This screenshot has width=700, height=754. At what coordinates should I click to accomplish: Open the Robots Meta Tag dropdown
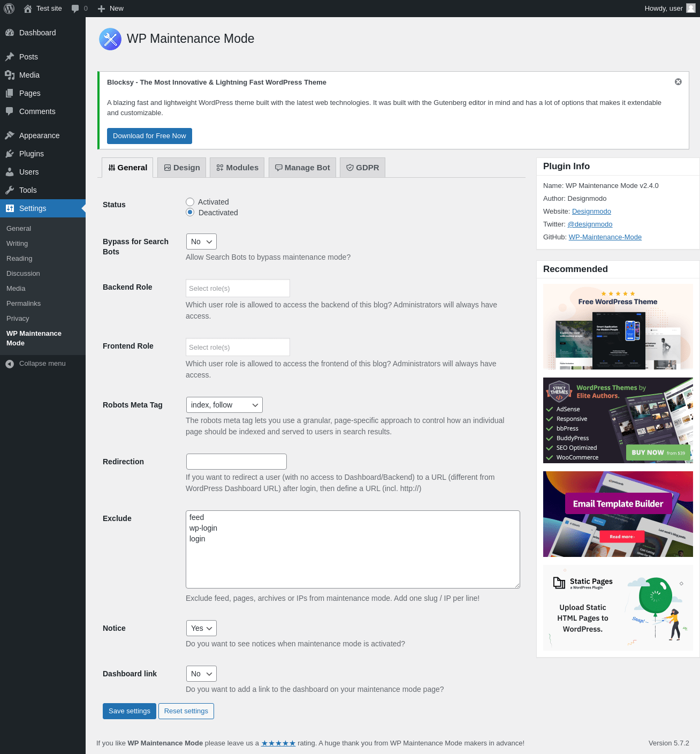224,405
